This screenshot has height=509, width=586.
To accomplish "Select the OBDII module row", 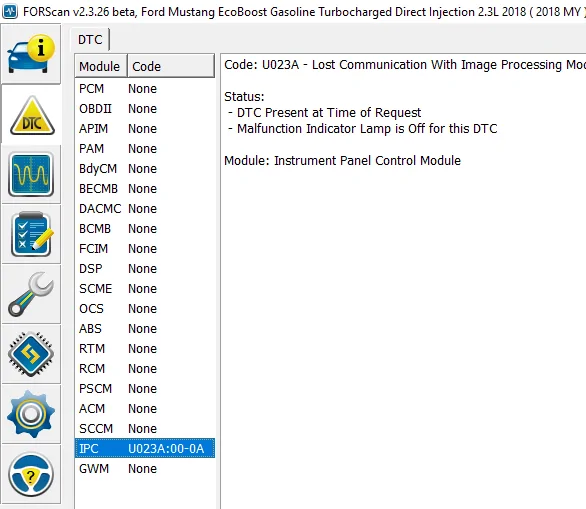I will click(x=145, y=108).
